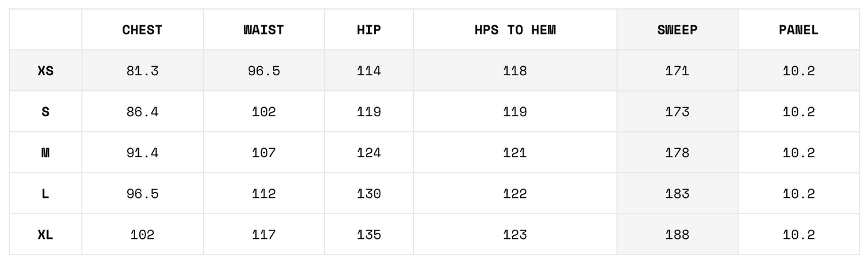Image resolution: width=868 pixels, height=269 pixels.
Task: Select M hip value 124
Action: [x=369, y=153]
